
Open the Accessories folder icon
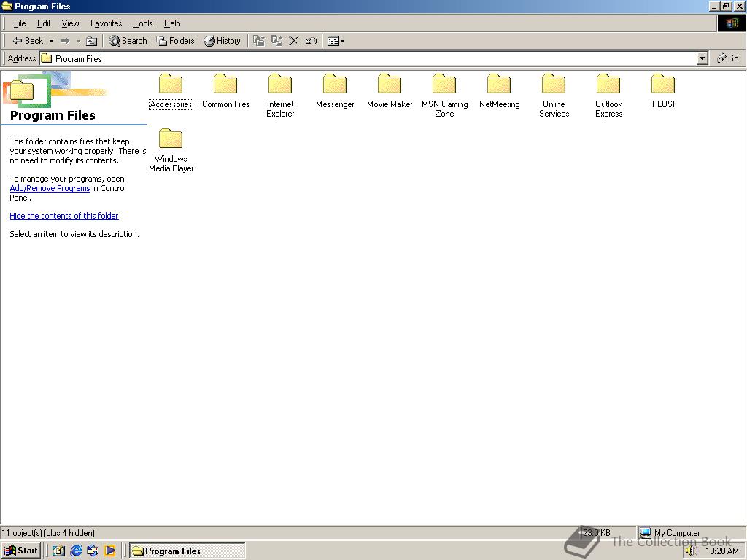[x=171, y=84]
